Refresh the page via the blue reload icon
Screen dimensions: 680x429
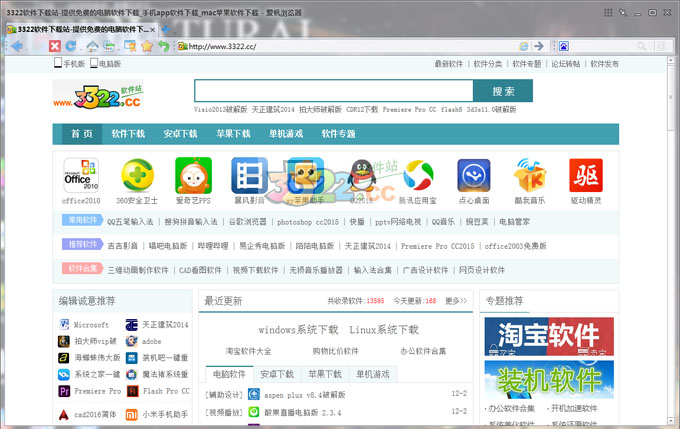click(x=71, y=46)
